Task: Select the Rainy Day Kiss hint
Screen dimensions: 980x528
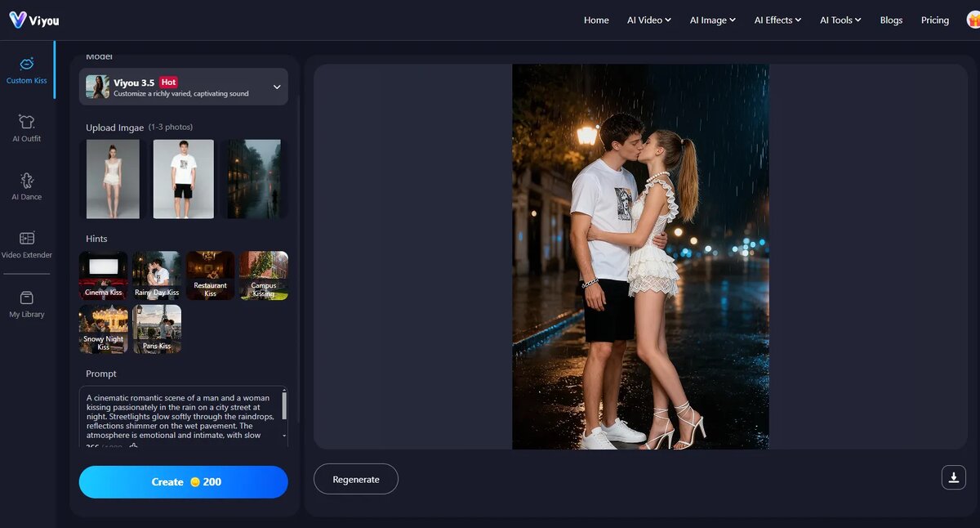Action: click(157, 275)
